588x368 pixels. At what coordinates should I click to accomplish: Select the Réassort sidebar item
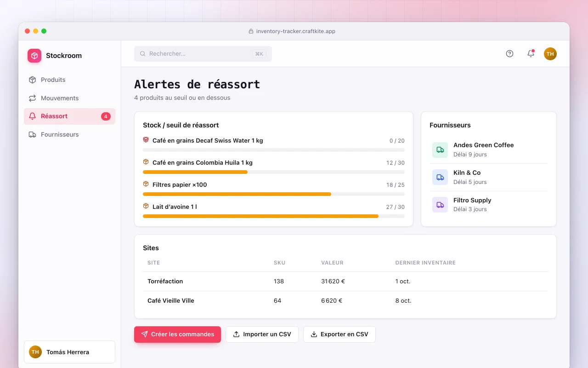(x=69, y=116)
